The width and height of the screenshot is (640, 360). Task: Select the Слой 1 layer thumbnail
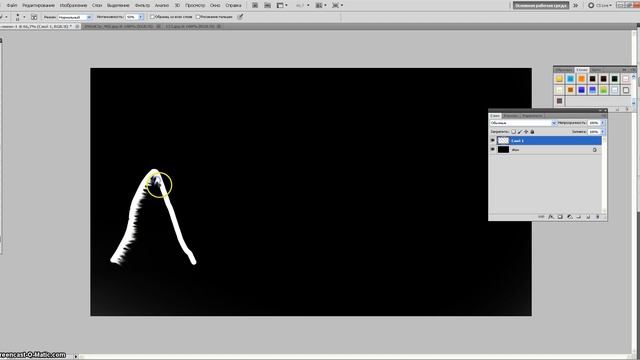click(503, 140)
